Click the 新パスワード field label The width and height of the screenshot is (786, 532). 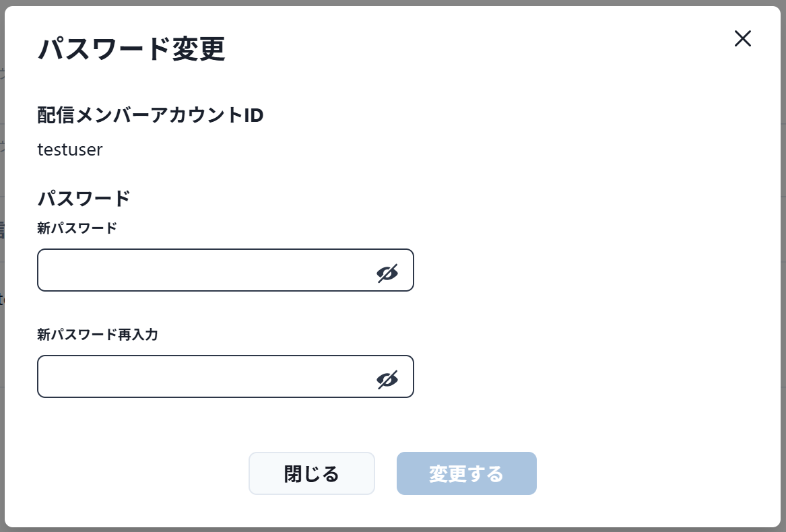[x=77, y=228]
